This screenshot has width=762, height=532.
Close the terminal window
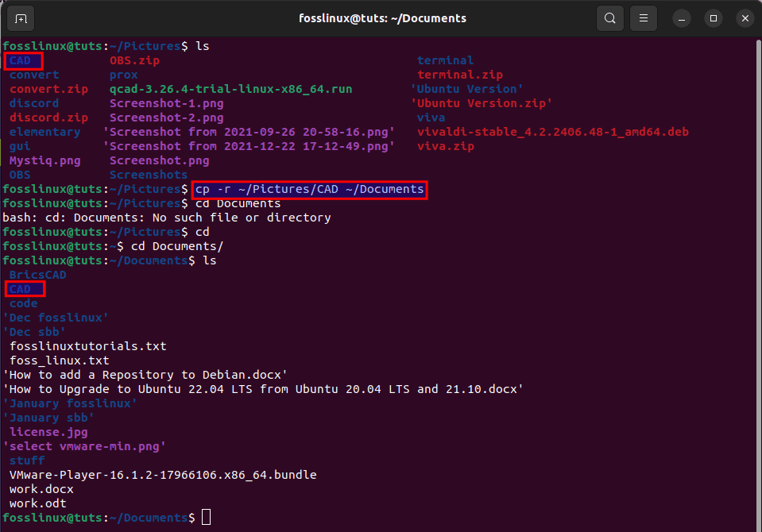coord(745,17)
